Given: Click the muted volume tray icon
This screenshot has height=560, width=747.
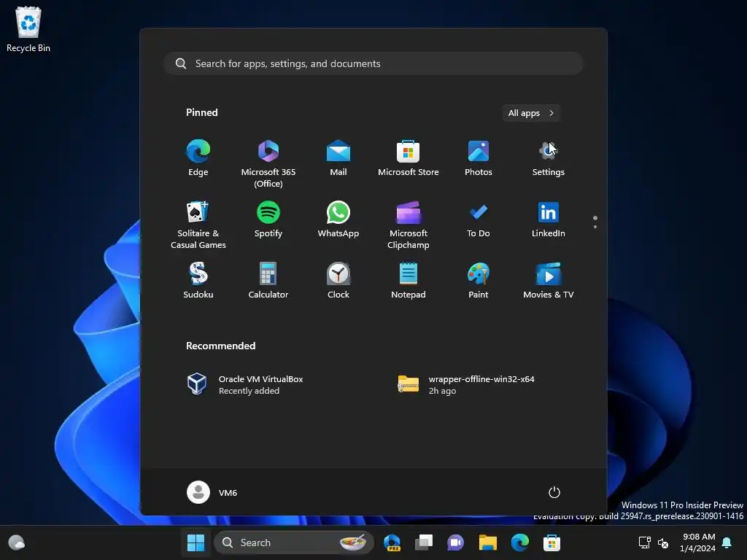Looking at the screenshot, I should [x=662, y=542].
